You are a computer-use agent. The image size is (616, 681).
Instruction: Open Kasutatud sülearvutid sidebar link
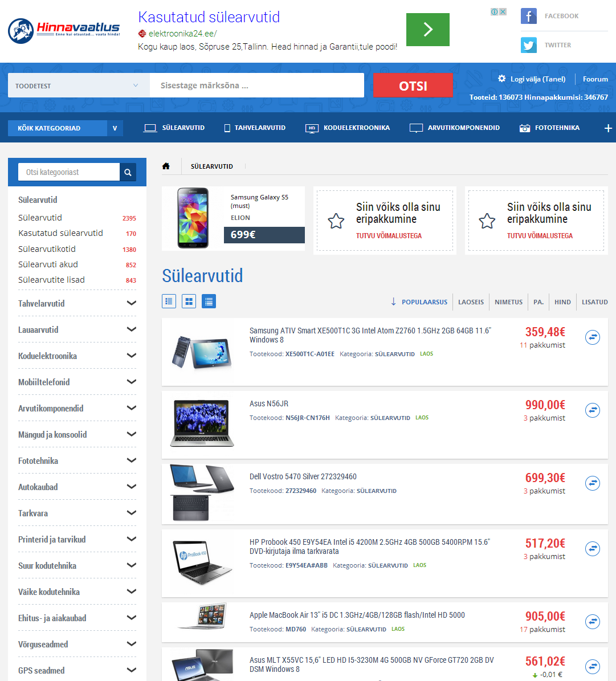pos(60,233)
